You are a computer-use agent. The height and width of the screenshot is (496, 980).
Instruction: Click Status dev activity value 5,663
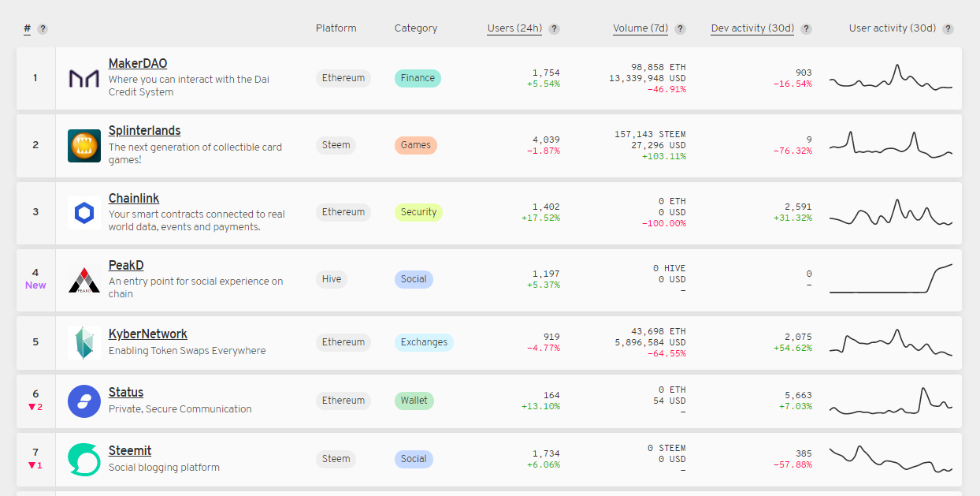798,395
